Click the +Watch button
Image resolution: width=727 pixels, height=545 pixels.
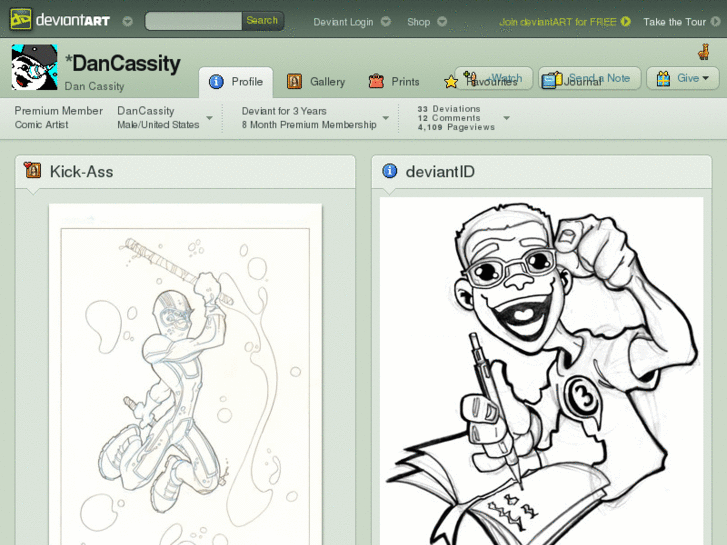494,78
